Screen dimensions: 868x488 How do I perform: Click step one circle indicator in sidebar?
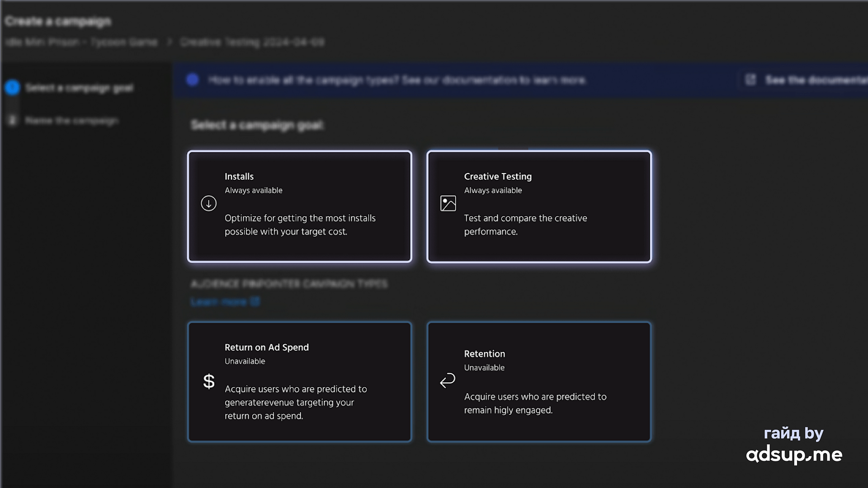[12, 87]
